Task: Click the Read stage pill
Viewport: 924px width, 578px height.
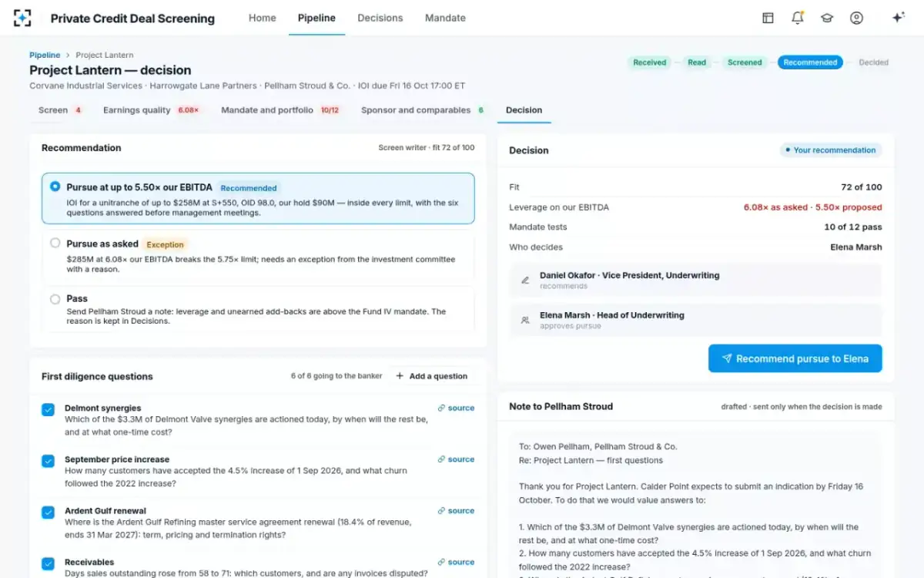Action: 697,62
